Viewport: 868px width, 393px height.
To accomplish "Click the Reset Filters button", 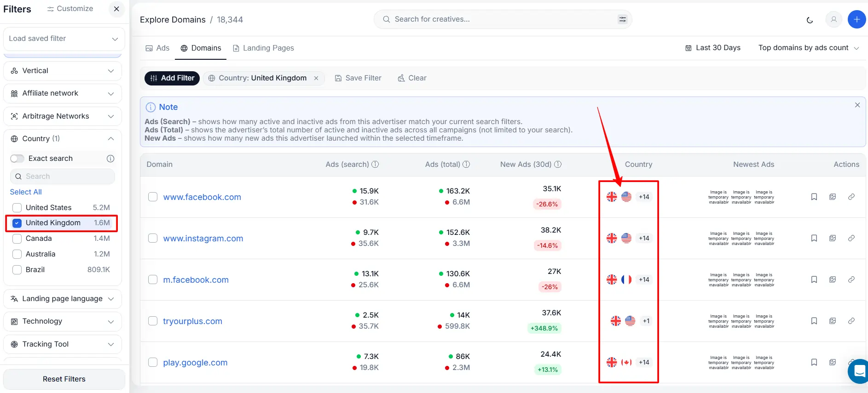I will click(x=64, y=379).
